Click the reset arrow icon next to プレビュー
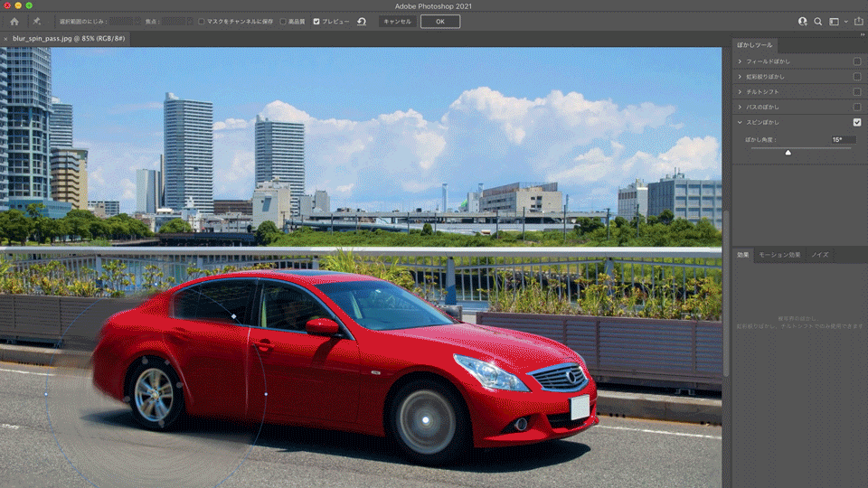Image resolution: width=868 pixels, height=488 pixels. coord(362,22)
